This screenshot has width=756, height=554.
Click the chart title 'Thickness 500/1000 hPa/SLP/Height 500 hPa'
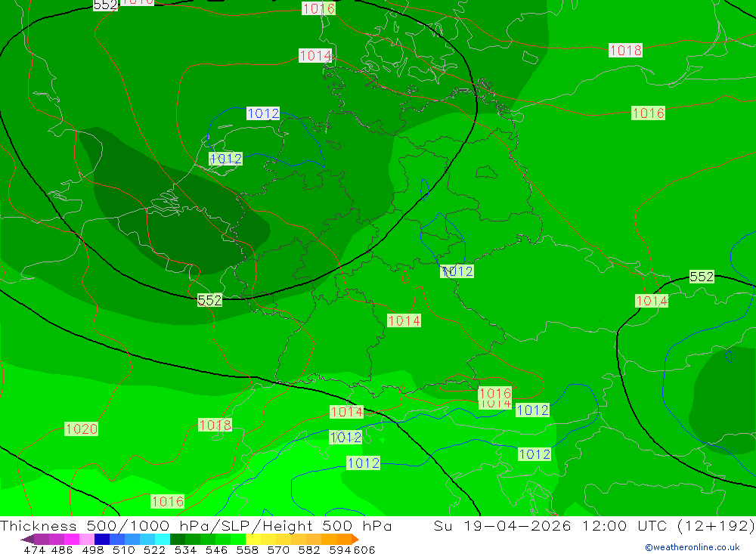click(x=196, y=525)
